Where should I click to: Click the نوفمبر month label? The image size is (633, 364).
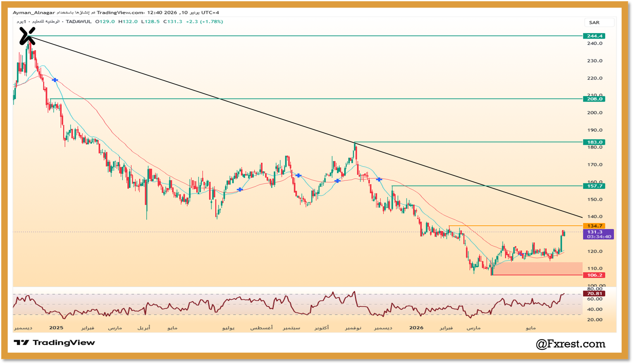pyautogui.click(x=353, y=328)
